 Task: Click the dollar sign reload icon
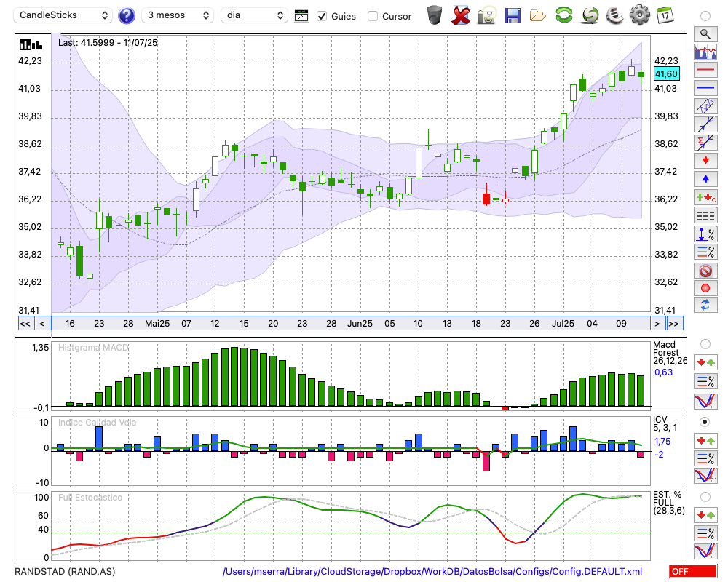(x=590, y=15)
